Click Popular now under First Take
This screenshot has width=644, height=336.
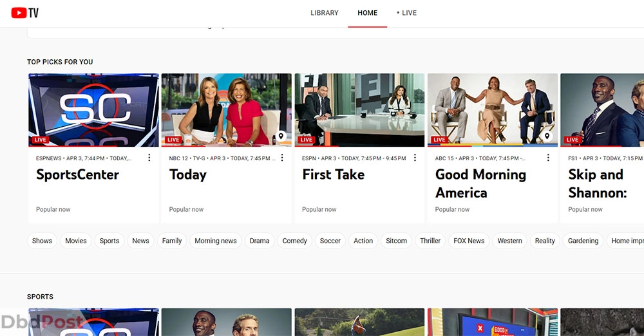point(319,209)
